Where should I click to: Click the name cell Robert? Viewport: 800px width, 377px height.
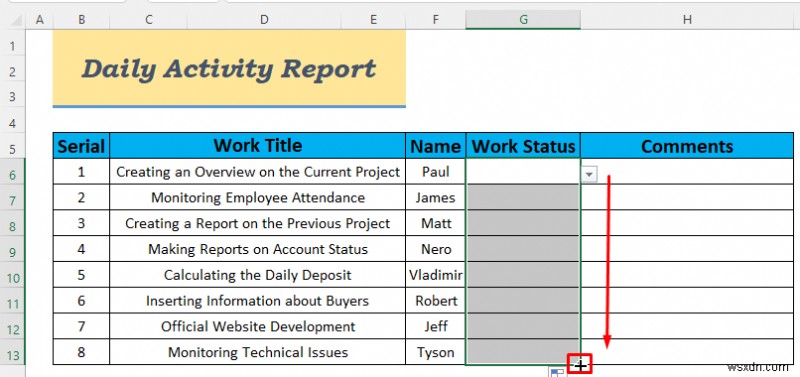436,301
